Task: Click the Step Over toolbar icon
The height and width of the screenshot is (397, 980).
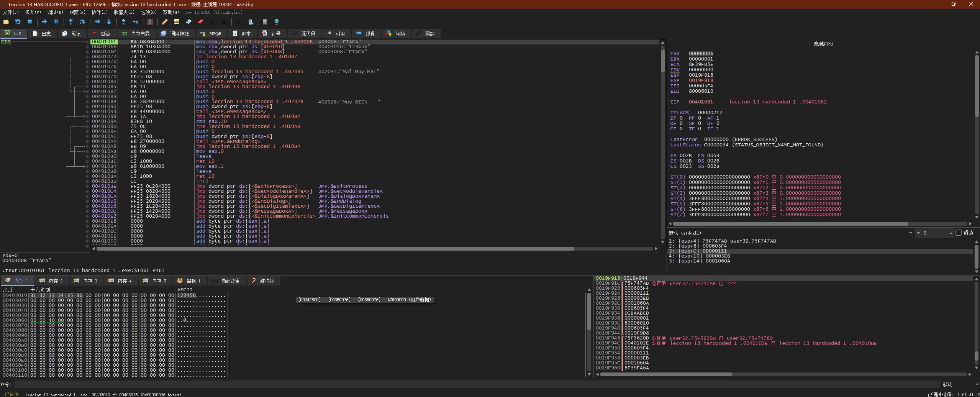Action: tap(82, 22)
